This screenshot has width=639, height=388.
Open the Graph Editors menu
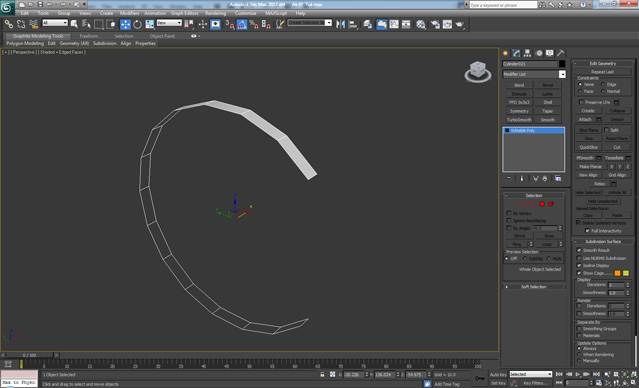(x=184, y=13)
